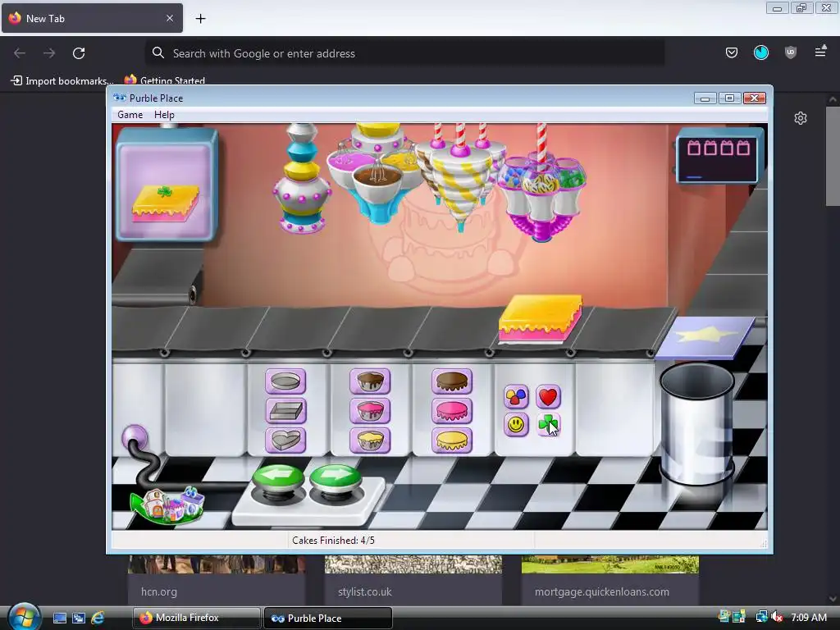Click the muted volume tray icon
840x630 pixels.
click(778, 617)
